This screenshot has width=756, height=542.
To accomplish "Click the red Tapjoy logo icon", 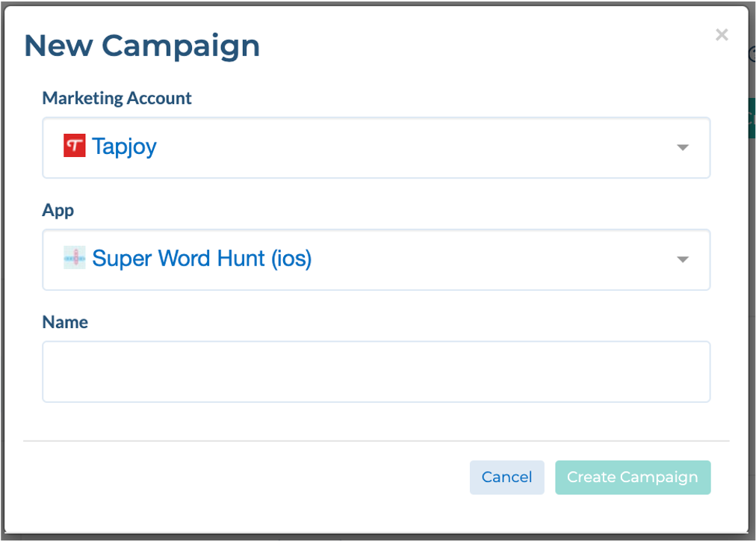I will 75,147.
